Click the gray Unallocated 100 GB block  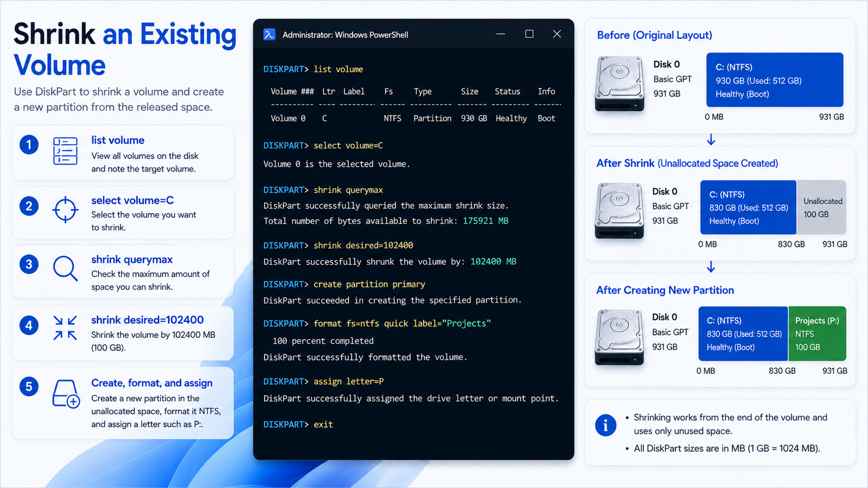coord(821,207)
